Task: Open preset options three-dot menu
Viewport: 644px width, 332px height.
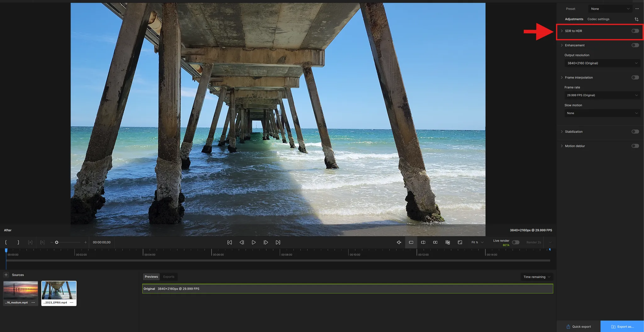Action: click(637, 9)
